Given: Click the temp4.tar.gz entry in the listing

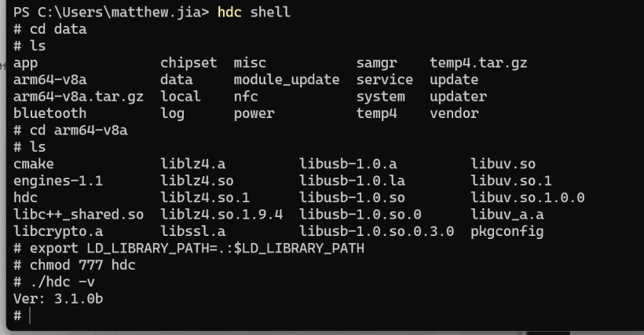Looking at the screenshot, I should (478, 63).
